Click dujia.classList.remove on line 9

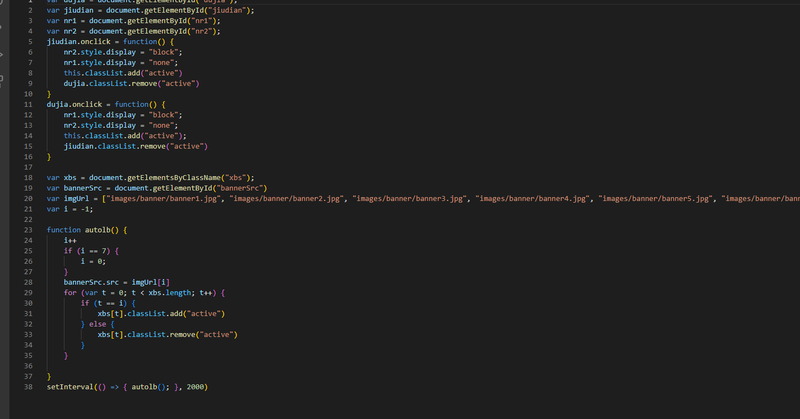(108, 84)
